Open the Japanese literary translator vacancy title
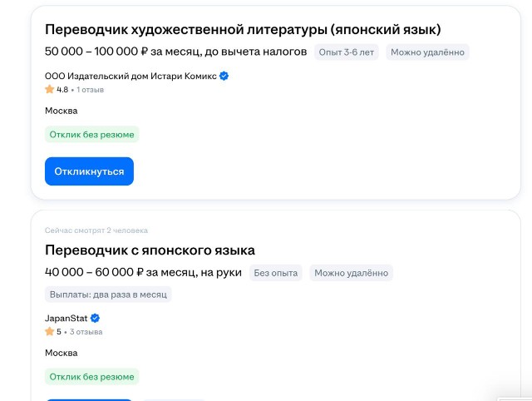 pyautogui.click(x=243, y=30)
